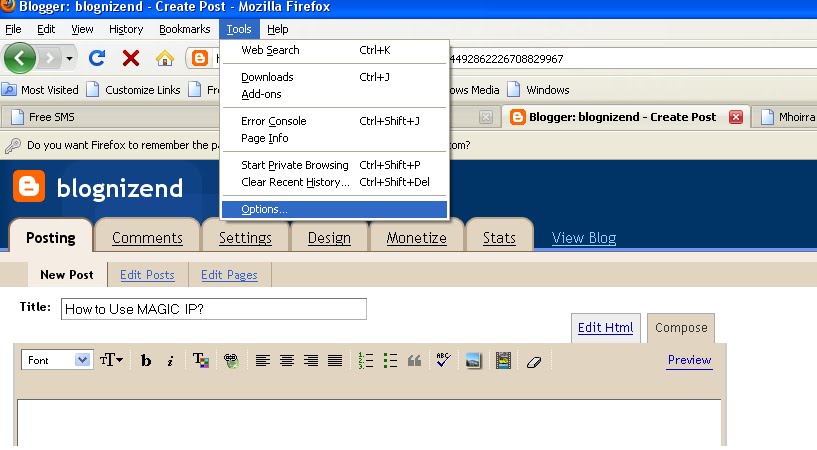817x450 pixels.
Task: Open the Help menu
Action: pos(277,29)
